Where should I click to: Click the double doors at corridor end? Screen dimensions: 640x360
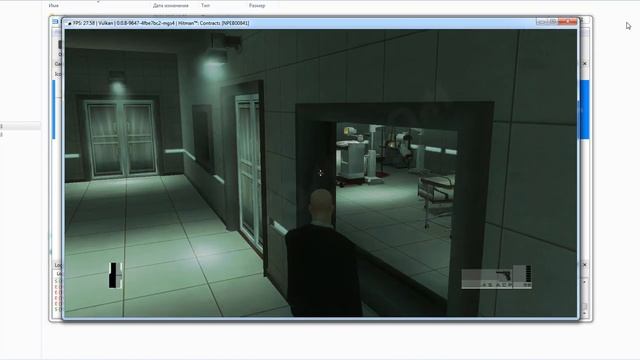pyautogui.click(x=121, y=139)
